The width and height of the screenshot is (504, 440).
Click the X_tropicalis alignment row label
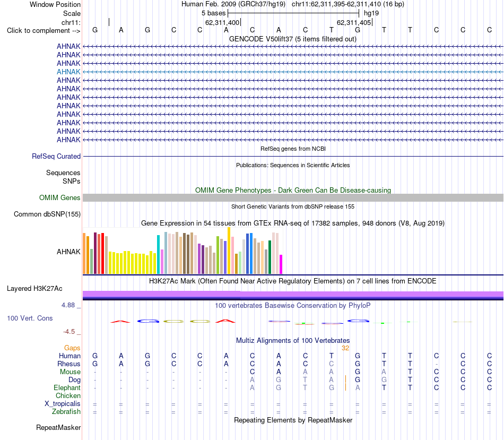63,404
